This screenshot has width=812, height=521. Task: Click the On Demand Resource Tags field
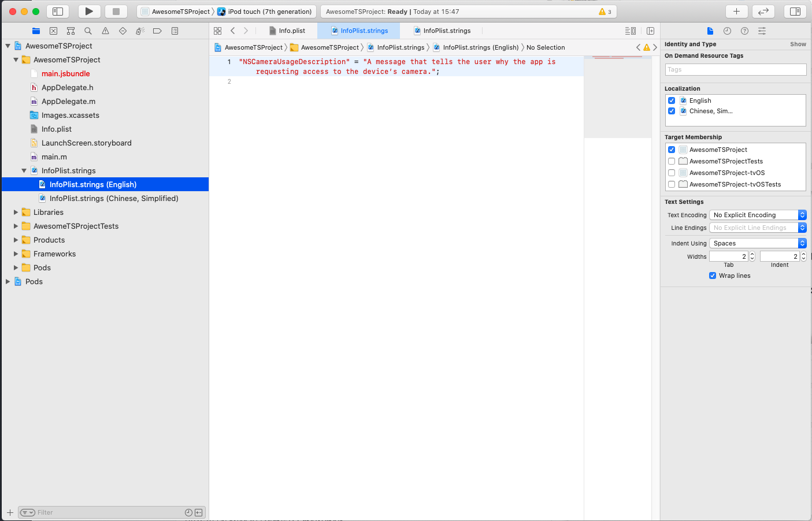coord(736,69)
